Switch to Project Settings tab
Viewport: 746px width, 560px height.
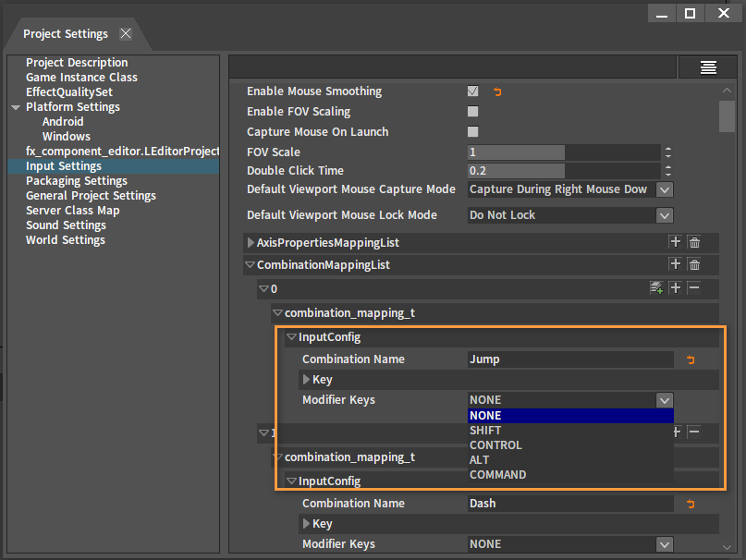[66, 34]
